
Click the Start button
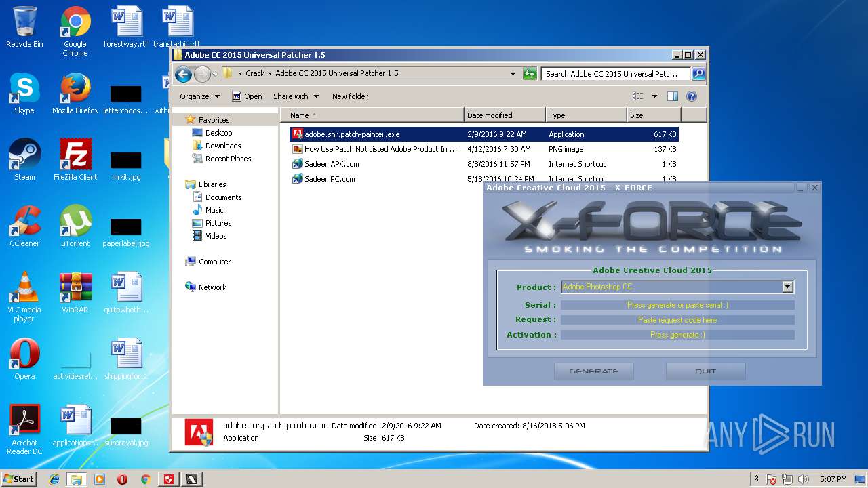point(18,479)
